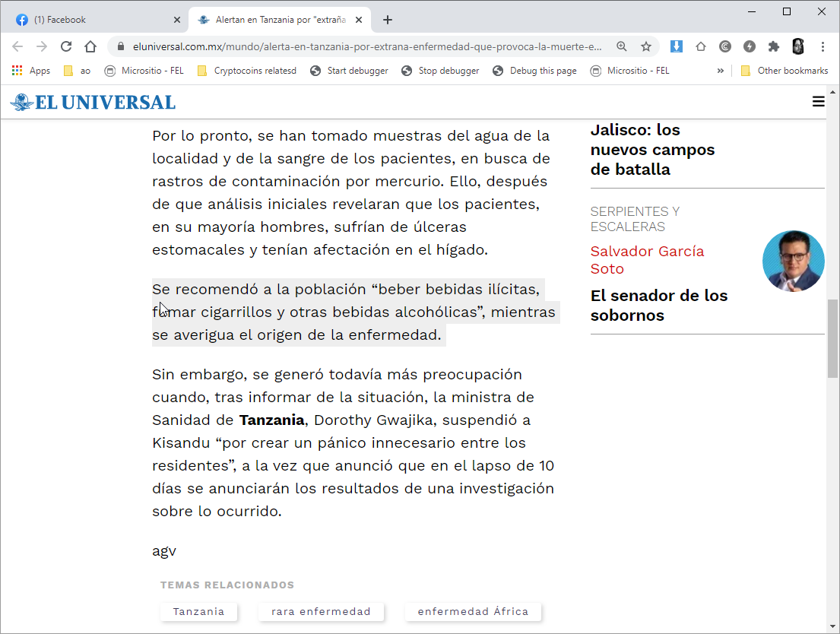Click the Stop debugger bookmark
The image size is (840, 634).
[x=440, y=71]
